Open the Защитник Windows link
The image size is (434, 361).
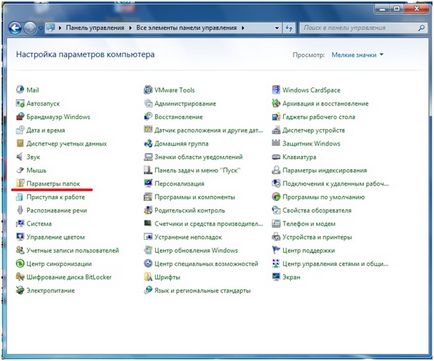tap(311, 144)
